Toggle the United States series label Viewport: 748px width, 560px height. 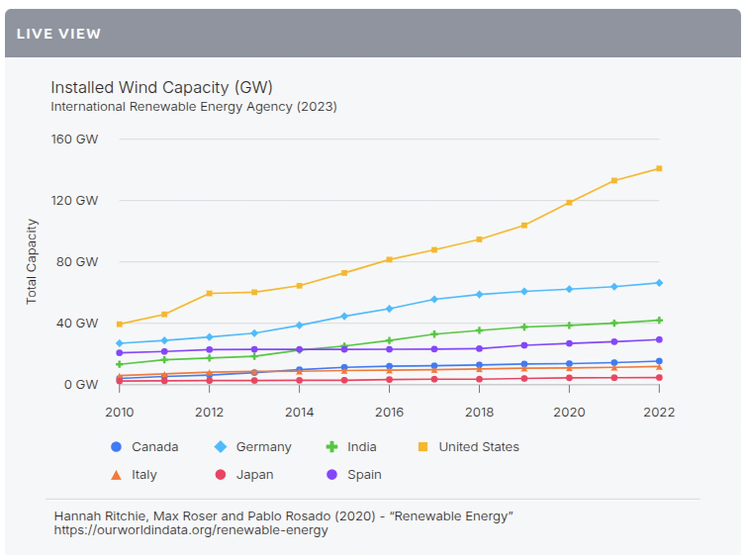pyautogui.click(x=478, y=447)
